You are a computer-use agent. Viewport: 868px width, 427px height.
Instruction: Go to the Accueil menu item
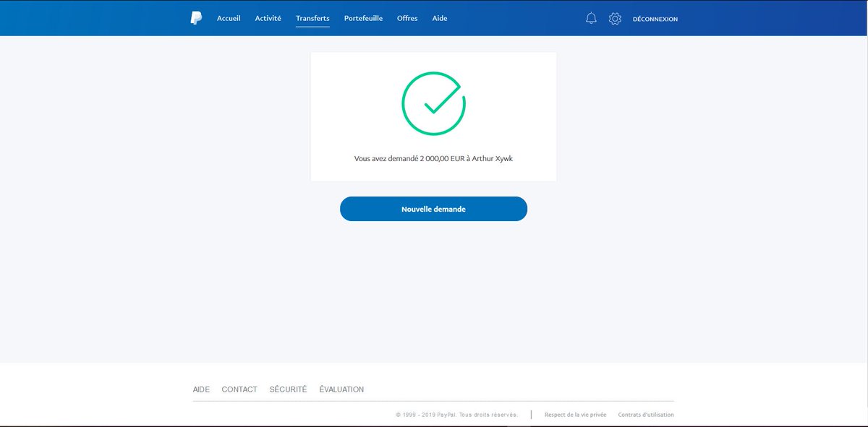point(229,18)
